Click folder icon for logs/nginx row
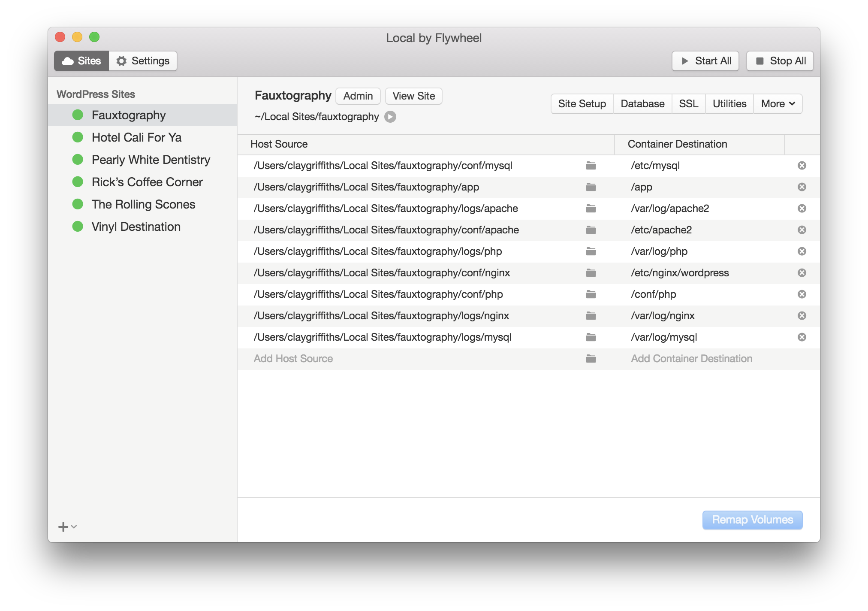The width and height of the screenshot is (868, 611). [x=591, y=316]
